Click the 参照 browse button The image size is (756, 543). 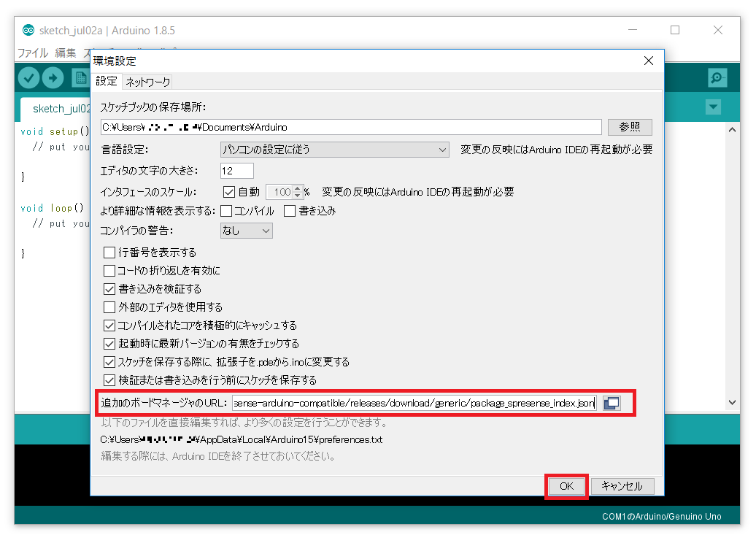[x=629, y=127]
